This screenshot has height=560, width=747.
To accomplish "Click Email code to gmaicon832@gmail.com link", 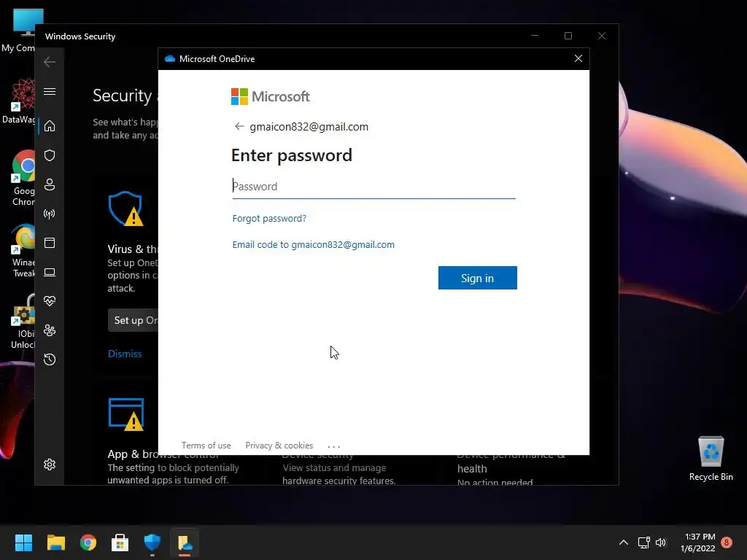I will (x=314, y=244).
